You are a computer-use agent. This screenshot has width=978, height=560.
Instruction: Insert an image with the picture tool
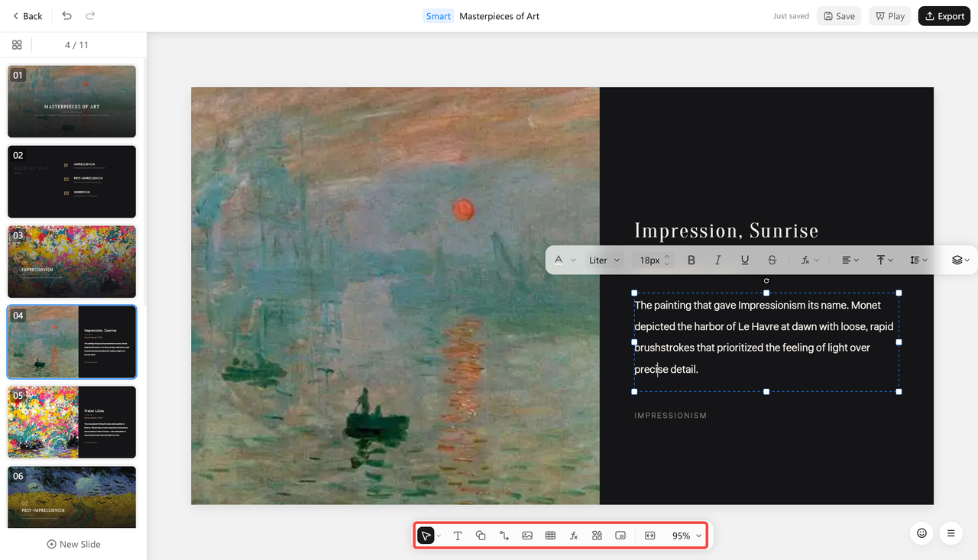coord(527,536)
